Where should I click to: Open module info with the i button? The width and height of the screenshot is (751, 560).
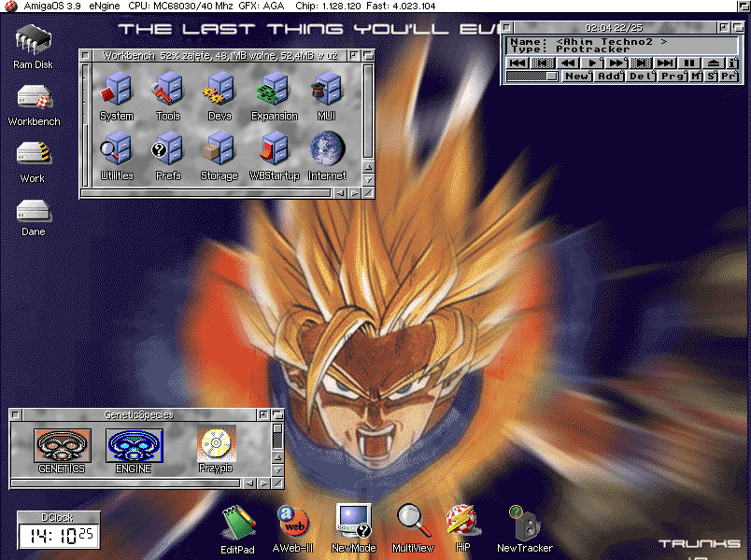pyautogui.click(x=732, y=63)
